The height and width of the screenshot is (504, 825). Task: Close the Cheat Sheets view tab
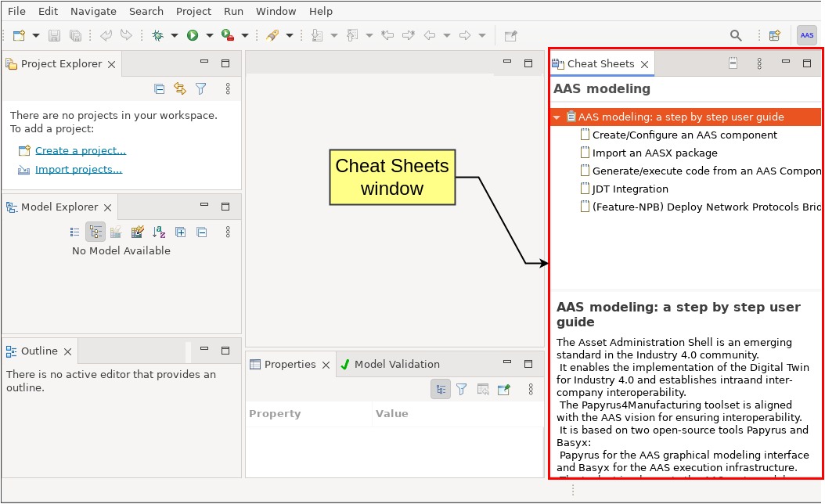644,64
